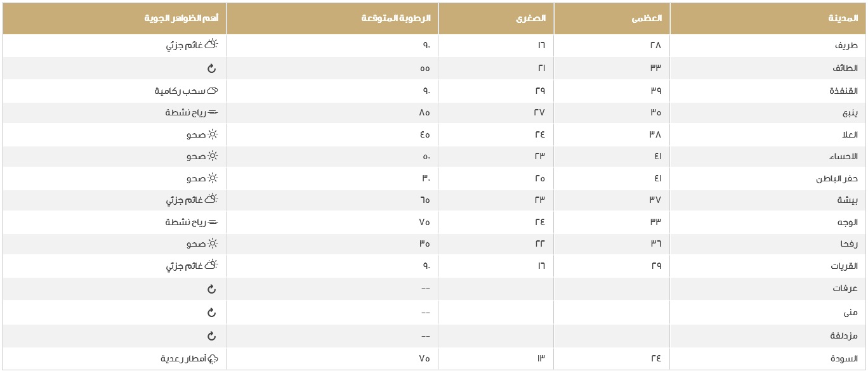Click the city name الاحساء
Image resolution: width=868 pixels, height=376 pixels.
tap(843, 157)
